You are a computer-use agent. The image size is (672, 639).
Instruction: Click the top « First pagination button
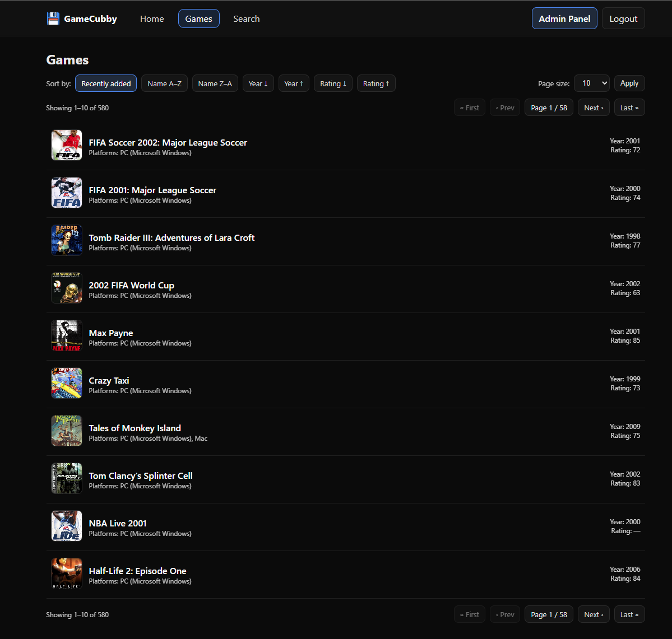pos(470,108)
